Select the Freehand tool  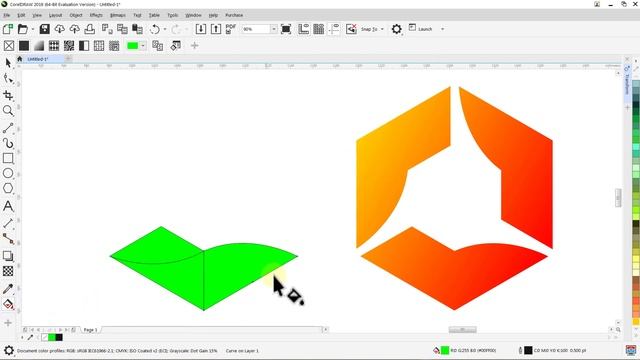(8, 128)
